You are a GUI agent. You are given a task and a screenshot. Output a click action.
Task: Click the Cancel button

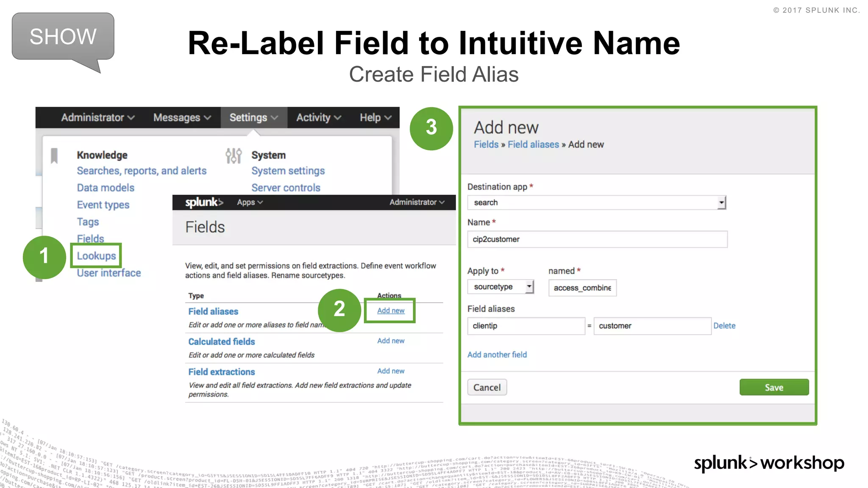pos(487,387)
